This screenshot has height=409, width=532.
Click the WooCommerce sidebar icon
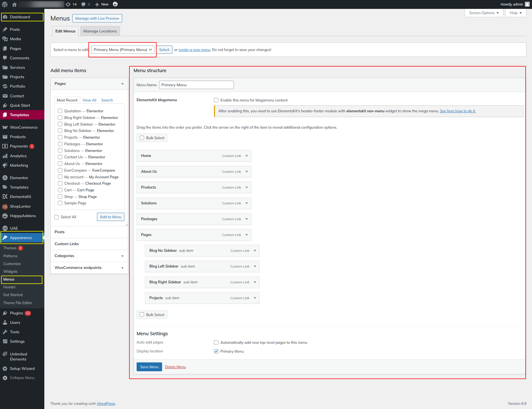5,127
